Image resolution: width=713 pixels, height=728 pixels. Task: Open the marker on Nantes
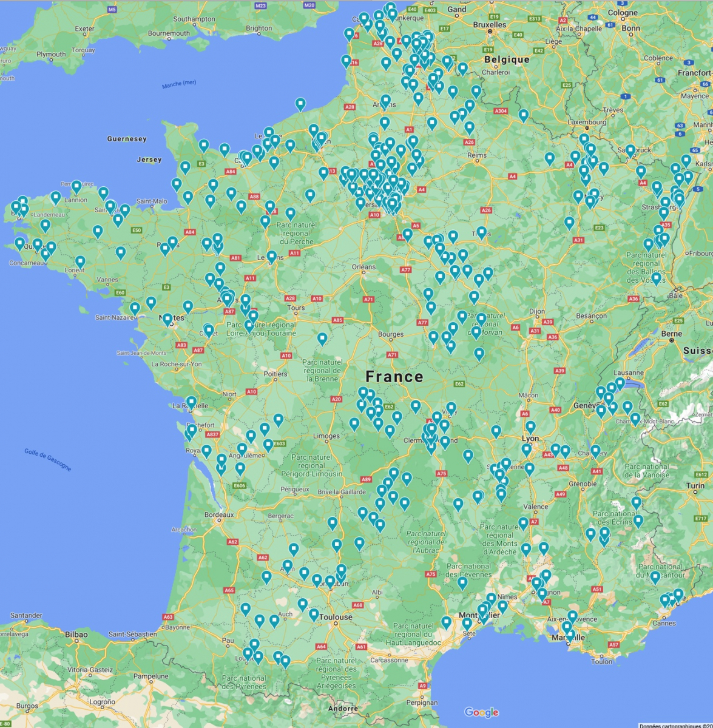point(167,319)
